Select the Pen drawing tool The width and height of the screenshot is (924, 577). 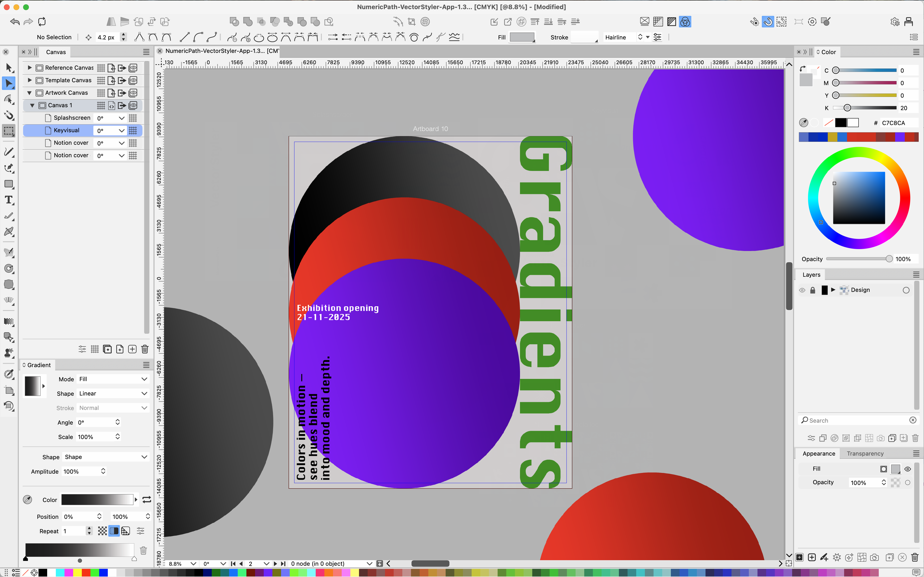[x=9, y=168]
